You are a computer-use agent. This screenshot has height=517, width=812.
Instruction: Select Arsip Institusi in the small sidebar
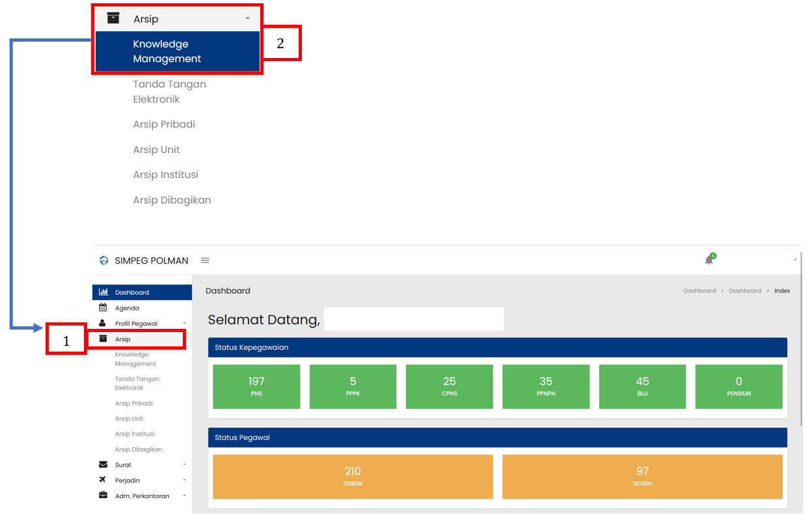135,434
